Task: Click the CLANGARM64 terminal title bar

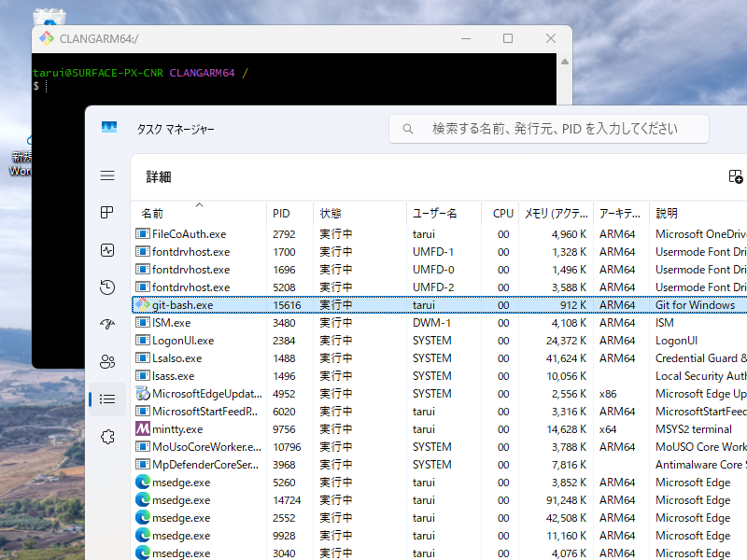Action: point(280,38)
